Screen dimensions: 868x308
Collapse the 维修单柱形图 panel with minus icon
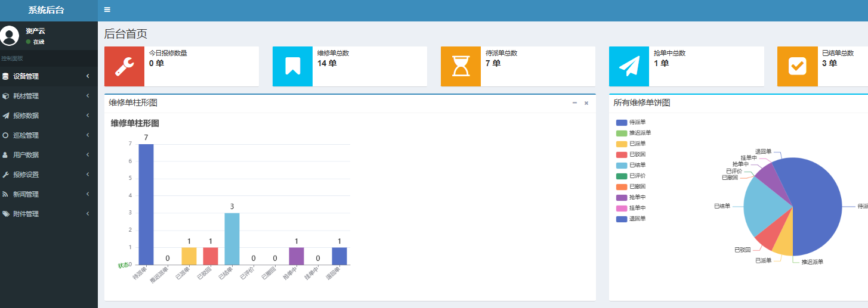click(574, 103)
